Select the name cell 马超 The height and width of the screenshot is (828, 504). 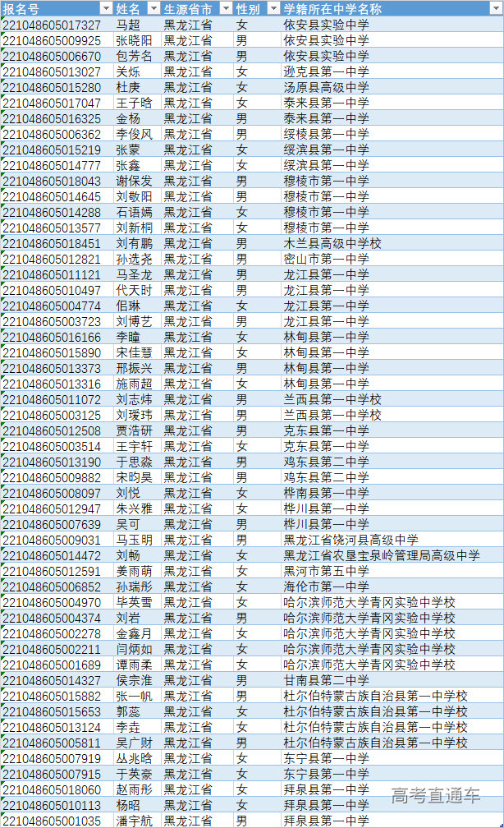127,25
